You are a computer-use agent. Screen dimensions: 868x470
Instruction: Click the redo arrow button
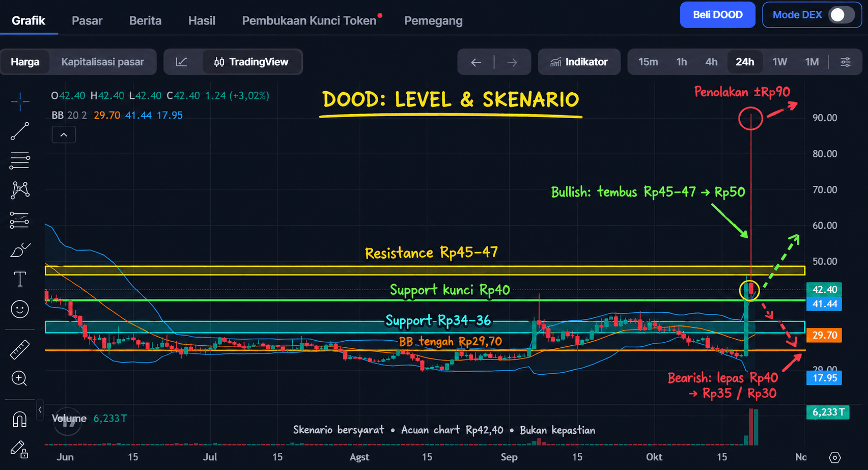(512, 62)
